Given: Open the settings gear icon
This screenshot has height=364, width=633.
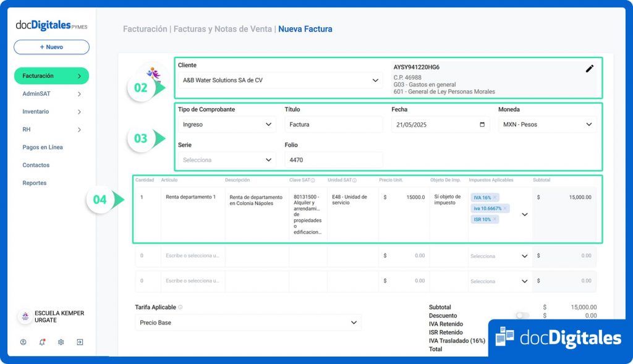Looking at the screenshot, I should [61, 342].
